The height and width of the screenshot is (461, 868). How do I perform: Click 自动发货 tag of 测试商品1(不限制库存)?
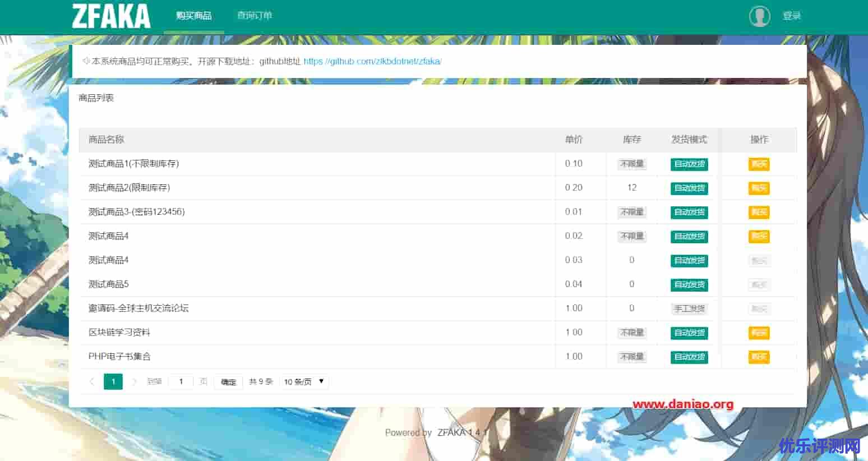pyautogui.click(x=689, y=164)
